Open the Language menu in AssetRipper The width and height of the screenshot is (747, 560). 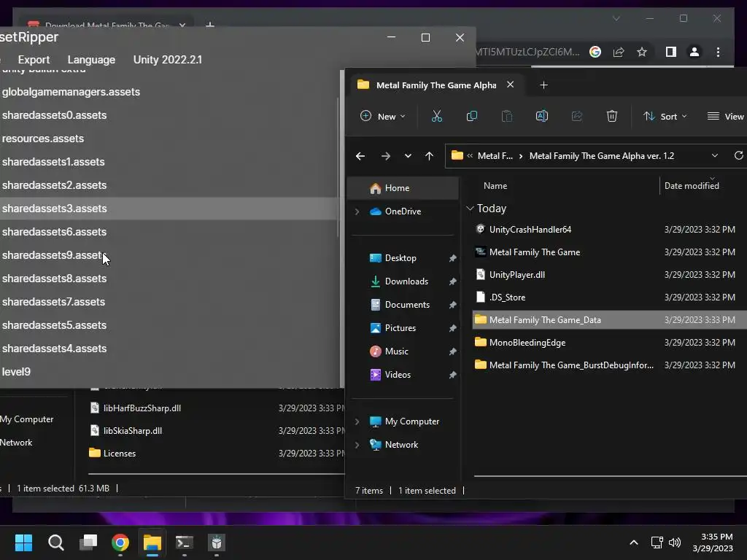pyautogui.click(x=91, y=60)
